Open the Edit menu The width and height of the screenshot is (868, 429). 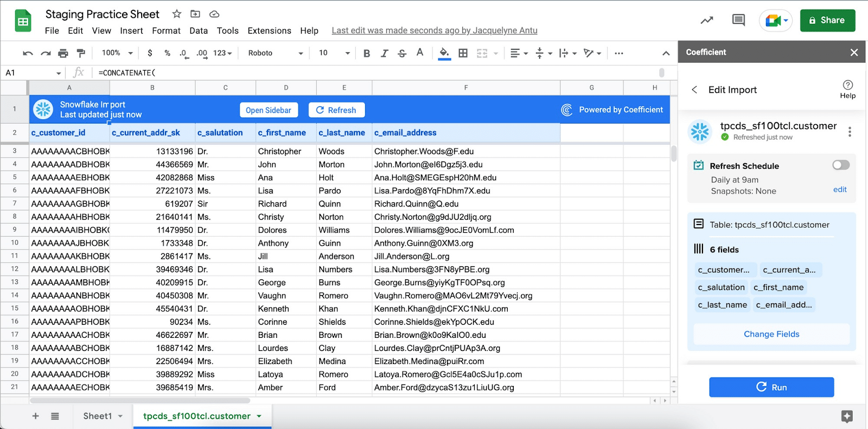pos(75,31)
